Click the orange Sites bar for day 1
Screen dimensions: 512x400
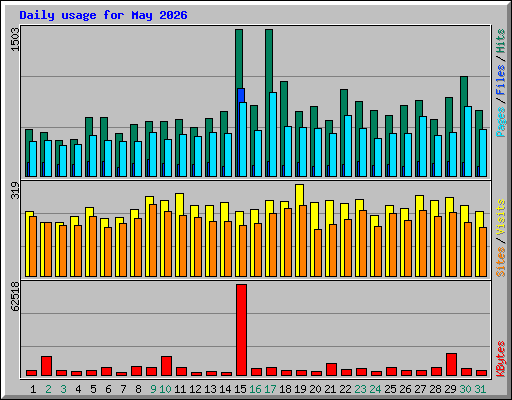click(x=33, y=246)
